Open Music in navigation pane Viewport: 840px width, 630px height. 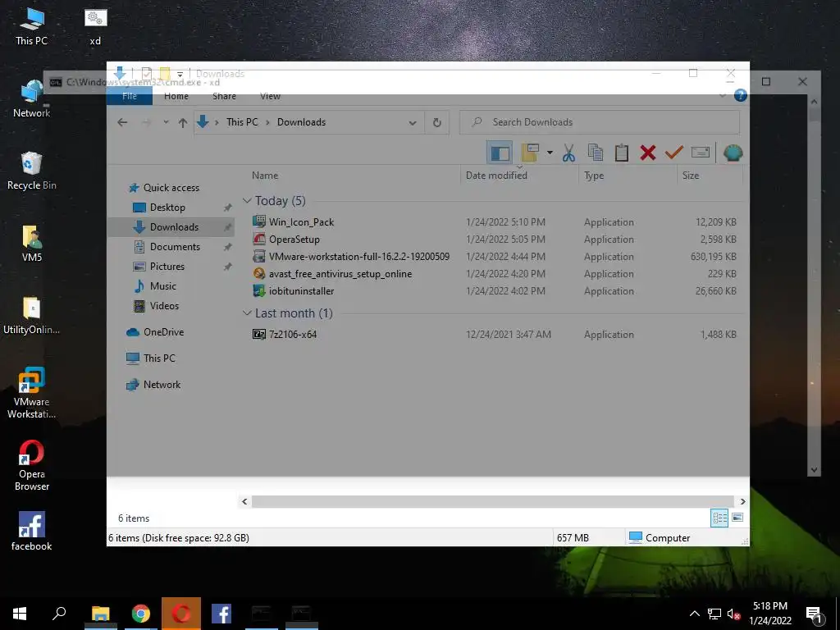[163, 286]
